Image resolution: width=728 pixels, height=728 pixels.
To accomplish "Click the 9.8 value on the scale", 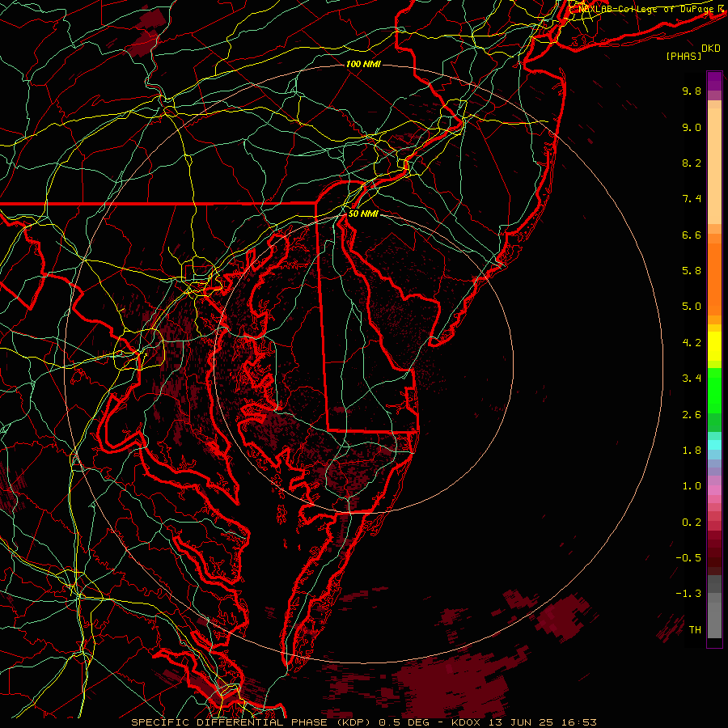I will 692,91.
